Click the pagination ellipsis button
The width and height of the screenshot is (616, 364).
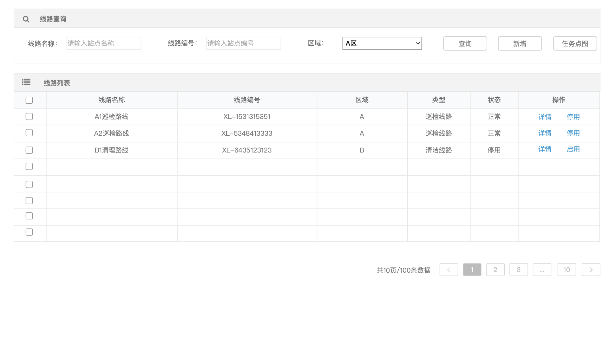click(542, 270)
